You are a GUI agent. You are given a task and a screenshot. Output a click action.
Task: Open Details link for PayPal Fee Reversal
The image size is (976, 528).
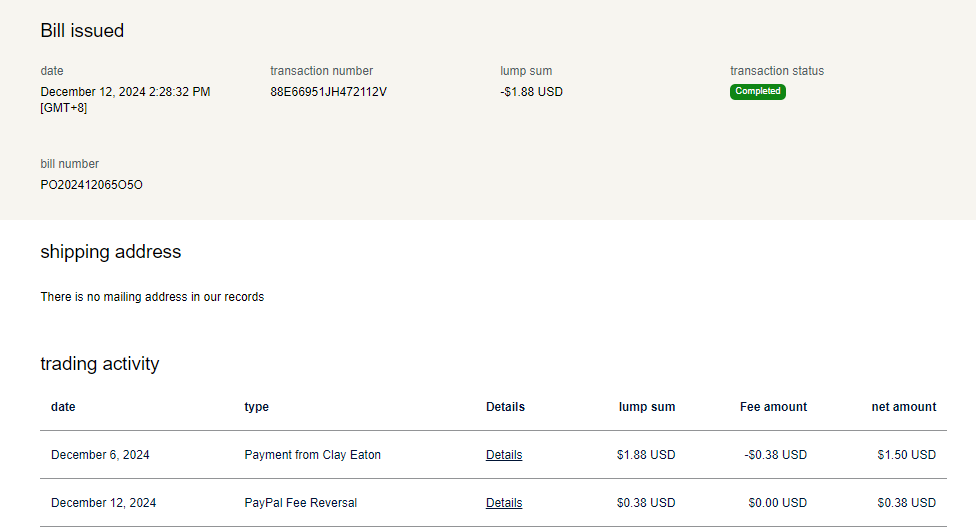pyautogui.click(x=504, y=503)
